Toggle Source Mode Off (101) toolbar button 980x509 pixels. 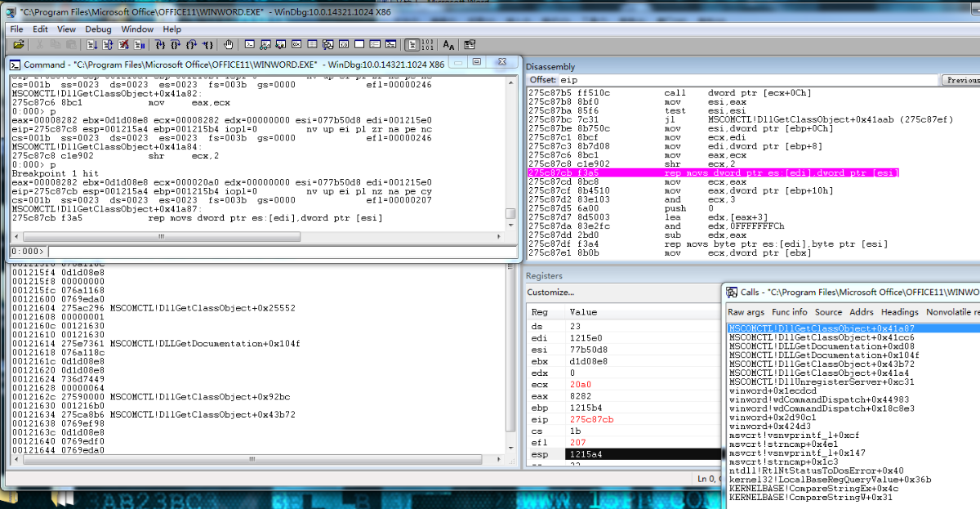[428, 44]
